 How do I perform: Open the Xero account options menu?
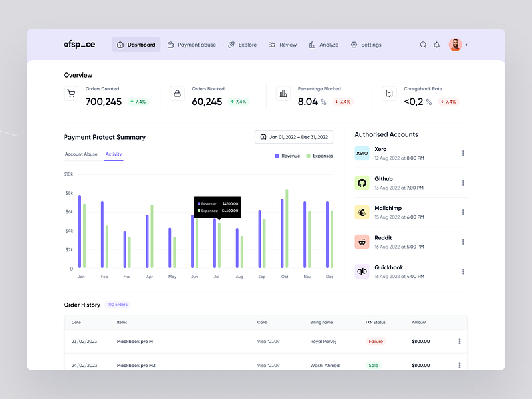pyautogui.click(x=463, y=153)
